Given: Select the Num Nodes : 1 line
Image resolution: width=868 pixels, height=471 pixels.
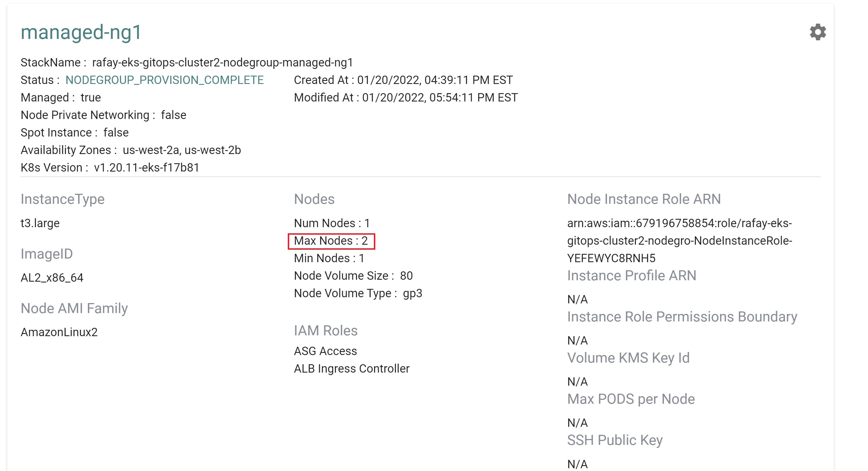Looking at the screenshot, I should click(332, 223).
